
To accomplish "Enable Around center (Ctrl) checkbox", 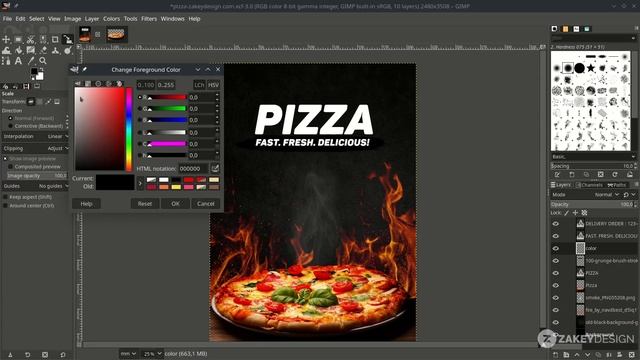I will (5, 206).
